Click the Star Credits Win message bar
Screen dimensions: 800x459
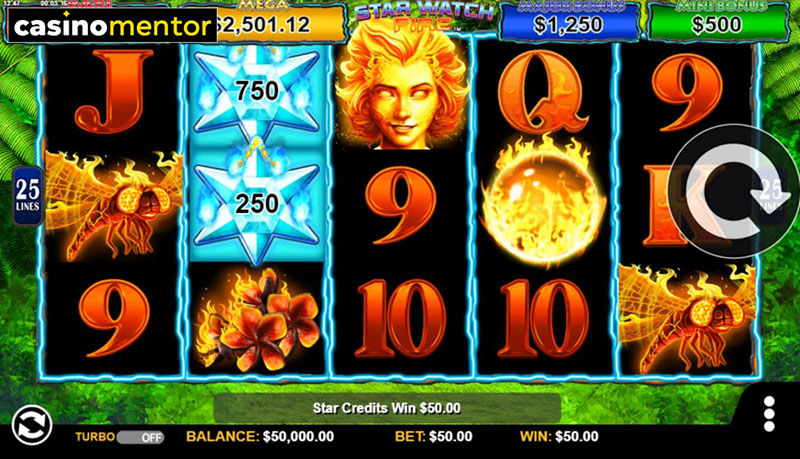point(387,408)
